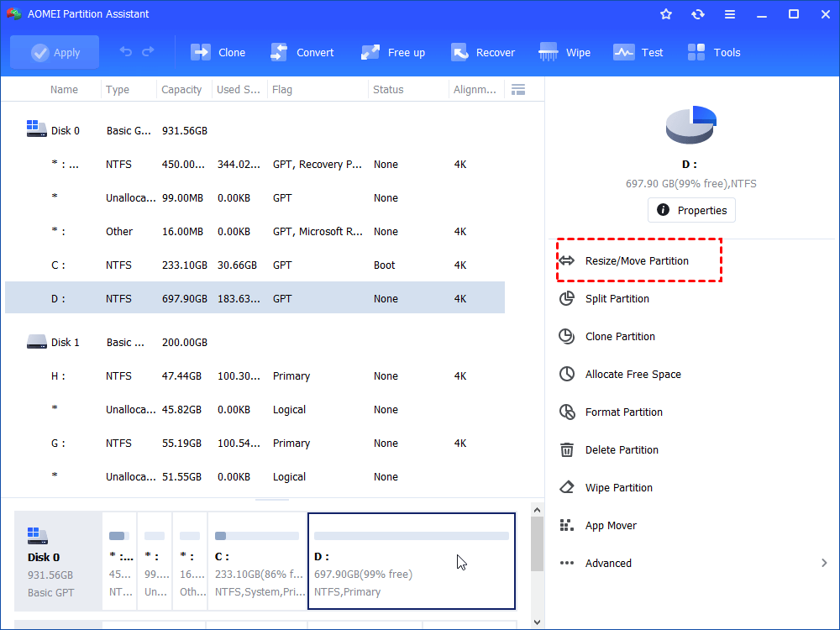Image resolution: width=840 pixels, height=630 pixels.
Task: Click the Delete Partition trash icon
Action: tap(567, 450)
